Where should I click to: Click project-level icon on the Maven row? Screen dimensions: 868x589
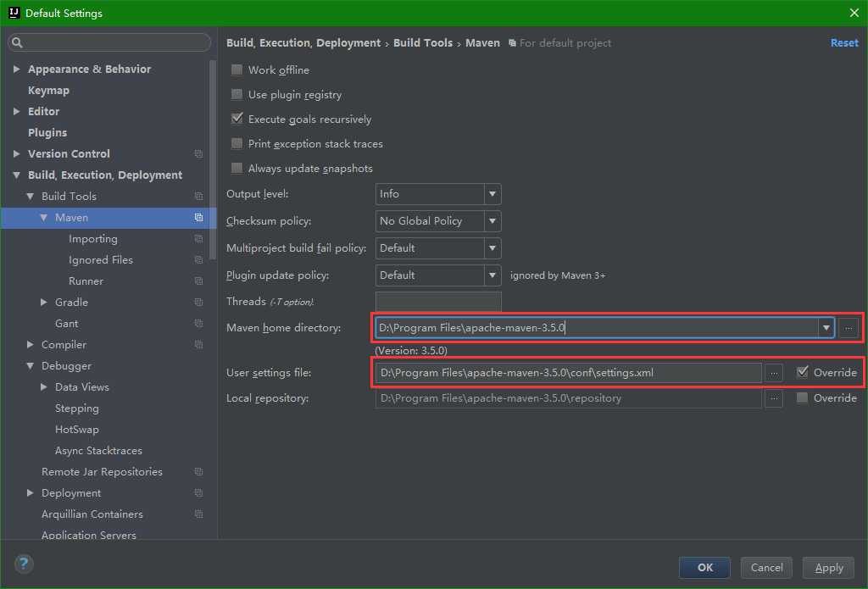tap(198, 218)
